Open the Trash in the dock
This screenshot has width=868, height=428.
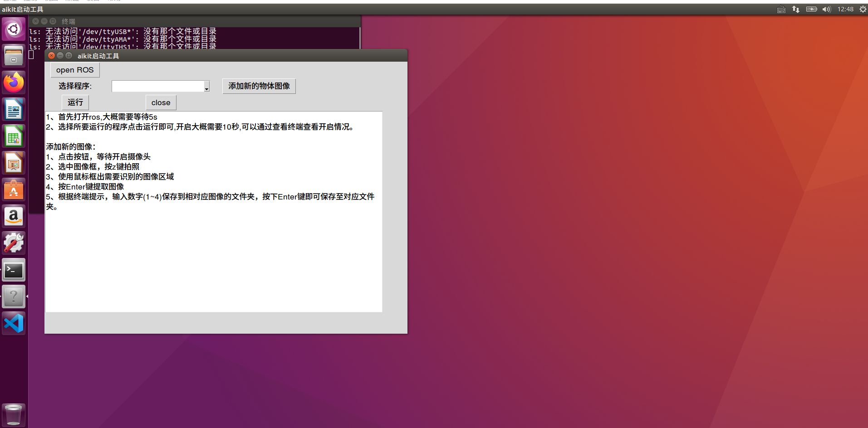pyautogui.click(x=14, y=414)
